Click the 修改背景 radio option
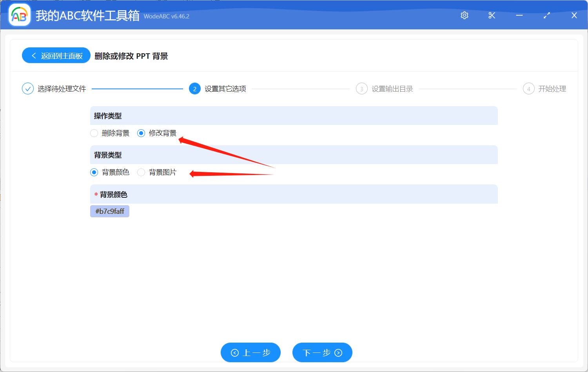Screen dimensions: 588x372 tap(141, 133)
